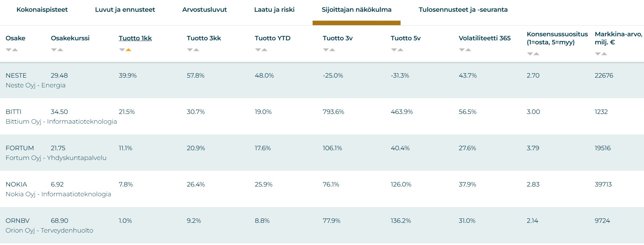Select the Laatu ja riski tab
The width and height of the screenshot is (644, 245).
(274, 10)
